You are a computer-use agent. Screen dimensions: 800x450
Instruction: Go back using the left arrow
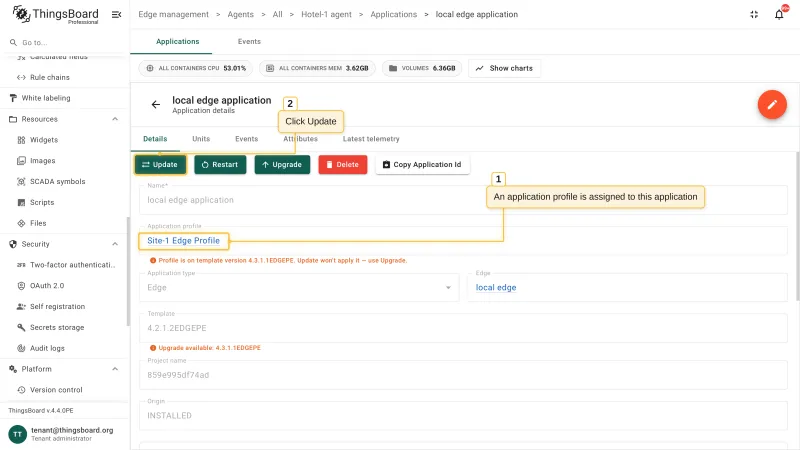pyautogui.click(x=156, y=105)
